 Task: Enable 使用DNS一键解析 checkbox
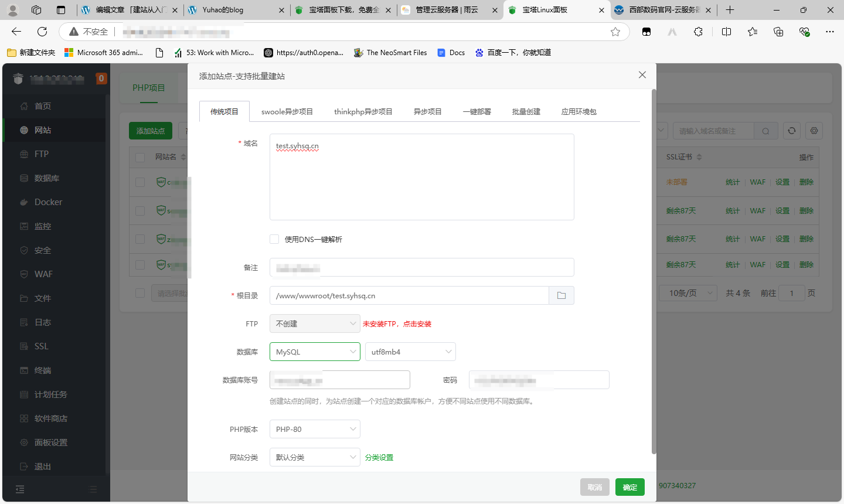[x=274, y=239]
